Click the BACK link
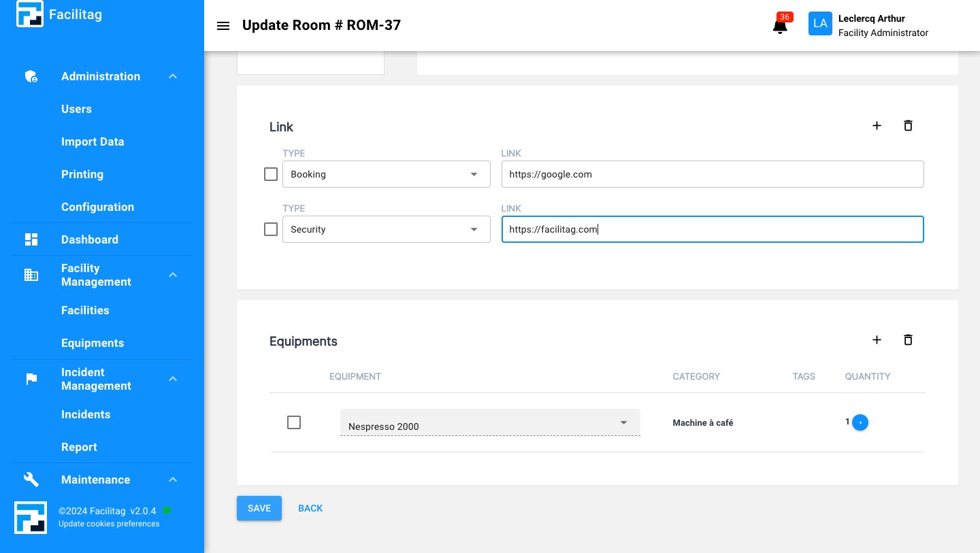The image size is (980, 553). [310, 508]
